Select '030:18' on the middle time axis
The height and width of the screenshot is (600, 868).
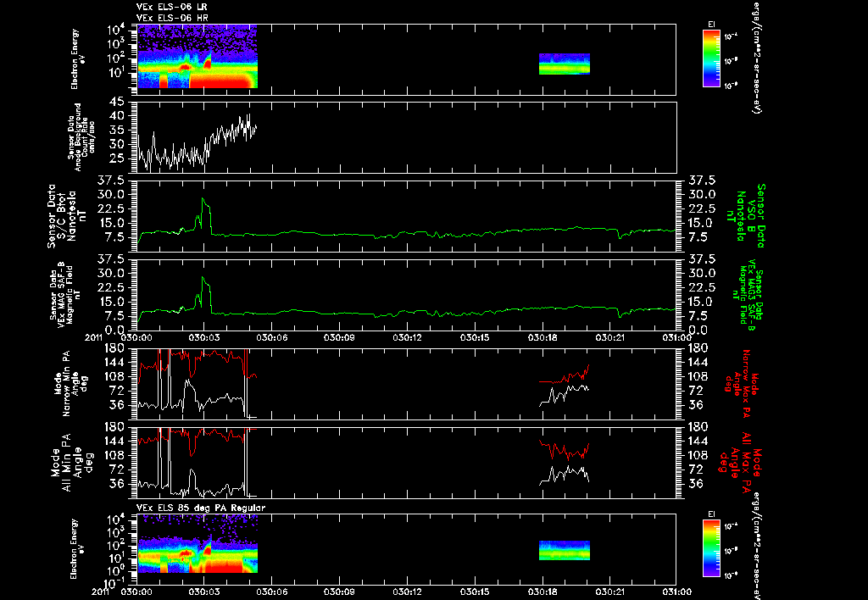point(543,337)
